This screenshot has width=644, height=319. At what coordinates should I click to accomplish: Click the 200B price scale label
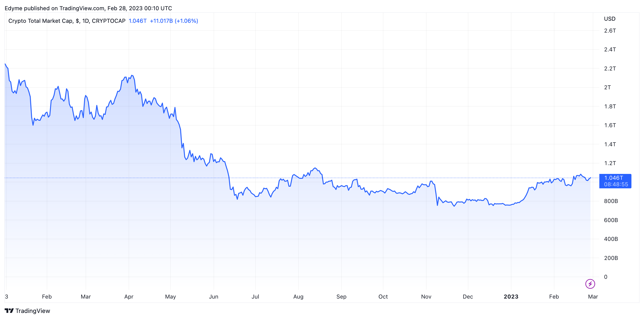(x=611, y=258)
